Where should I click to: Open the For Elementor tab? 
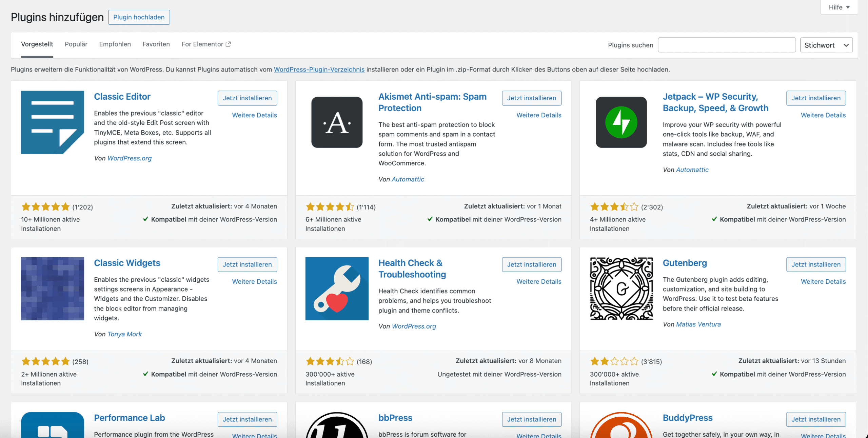pyautogui.click(x=206, y=44)
